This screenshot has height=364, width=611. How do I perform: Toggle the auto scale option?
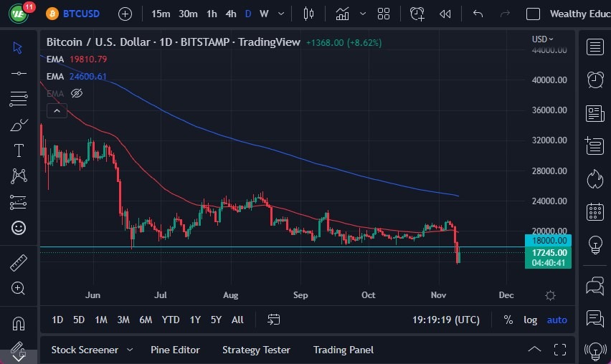click(x=557, y=320)
